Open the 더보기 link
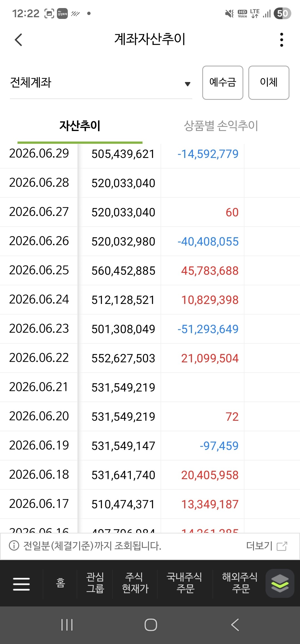This screenshot has width=300, height=644. pos(259,546)
